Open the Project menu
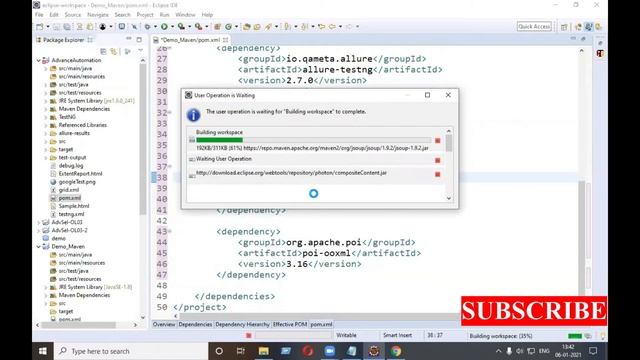The width and height of the screenshot is (640, 360). (145, 15)
